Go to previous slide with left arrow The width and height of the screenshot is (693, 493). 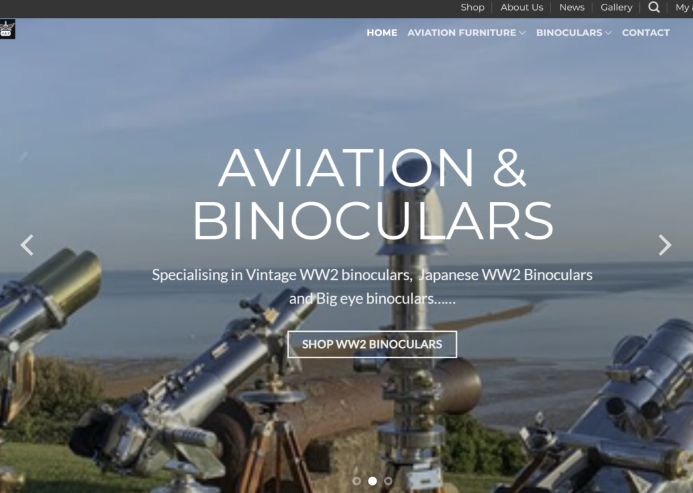pyautogui.click(x=27, y=245)
